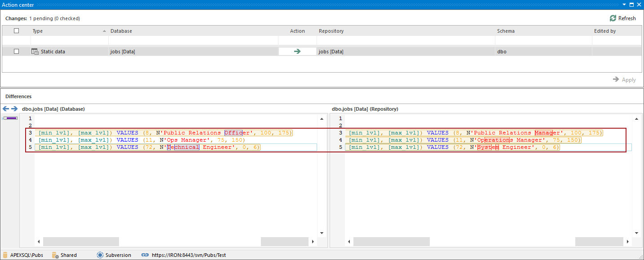Click the Database column header
Image resolution: width=644 pixels, height=260 pixels.
[121, 31]
